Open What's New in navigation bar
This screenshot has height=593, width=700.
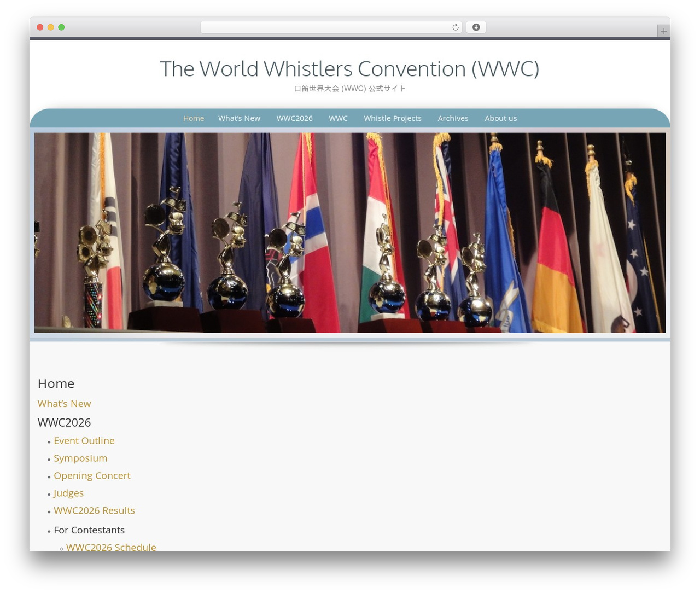239,118
